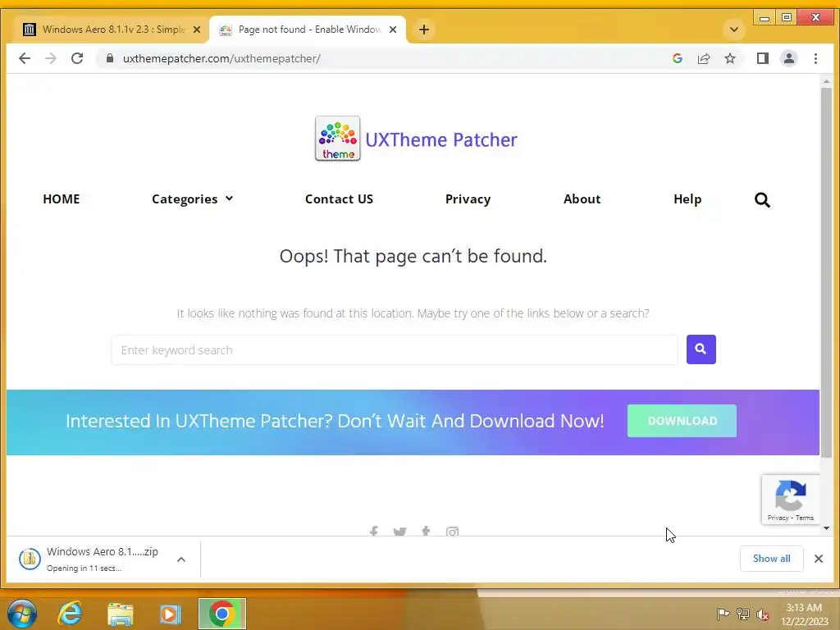Close the downloads bar
The image size is (840, 630).
[818, 559]
